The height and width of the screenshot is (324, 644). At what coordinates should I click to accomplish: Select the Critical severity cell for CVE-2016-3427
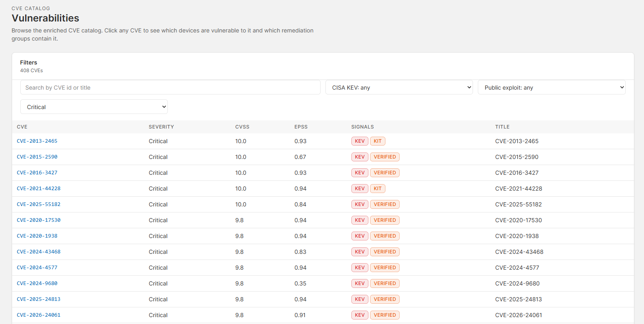tap(158, 173)
